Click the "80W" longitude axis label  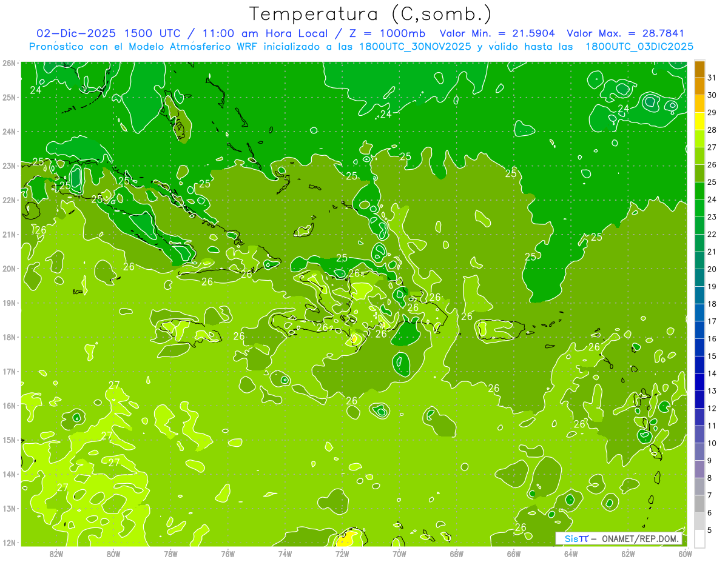pyautogui.click(x=113, y=554)
